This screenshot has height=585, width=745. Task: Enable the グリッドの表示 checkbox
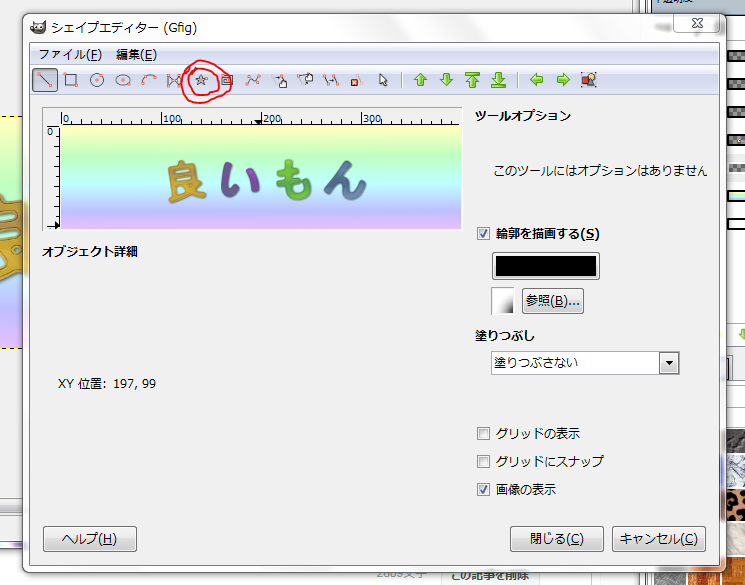coord(483,433)
